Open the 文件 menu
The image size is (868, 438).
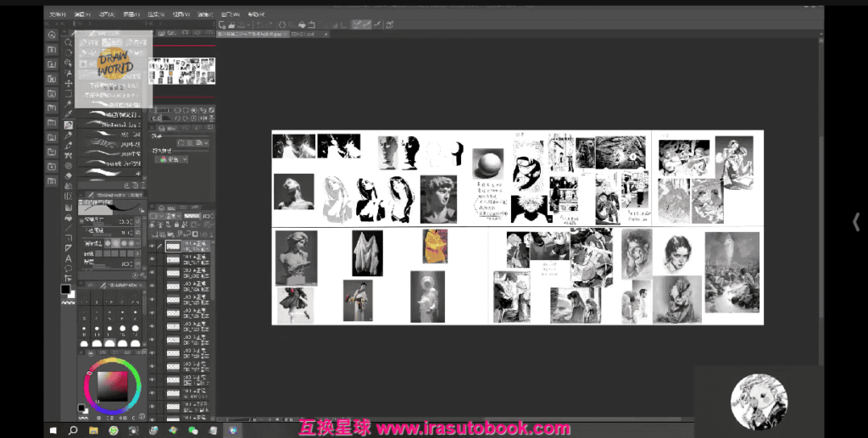pyautogui.click(x=57, y=14)
